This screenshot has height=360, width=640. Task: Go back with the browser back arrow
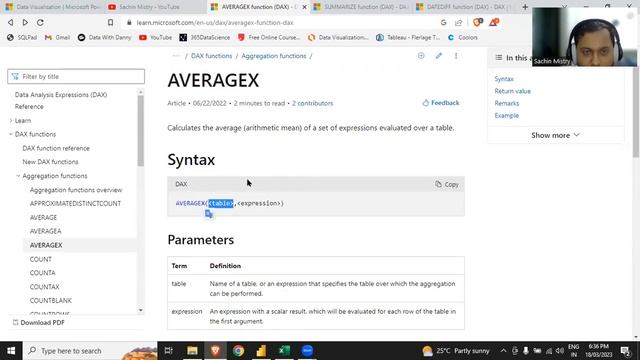(11, 22)
